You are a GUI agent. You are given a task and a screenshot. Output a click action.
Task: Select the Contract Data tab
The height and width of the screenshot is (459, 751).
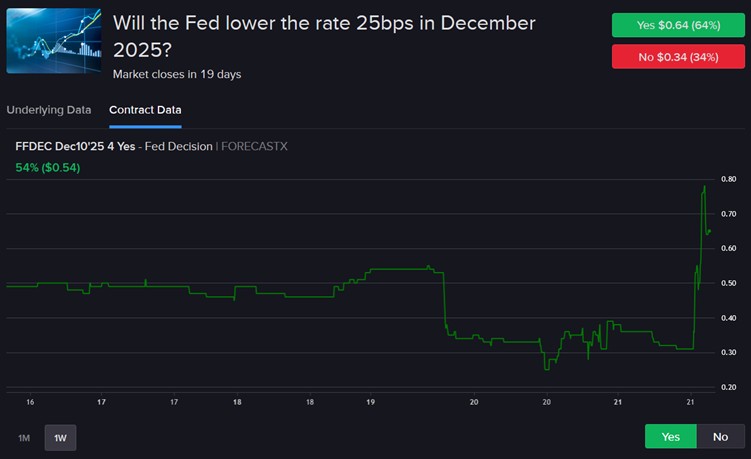click(x=145, y=110)
